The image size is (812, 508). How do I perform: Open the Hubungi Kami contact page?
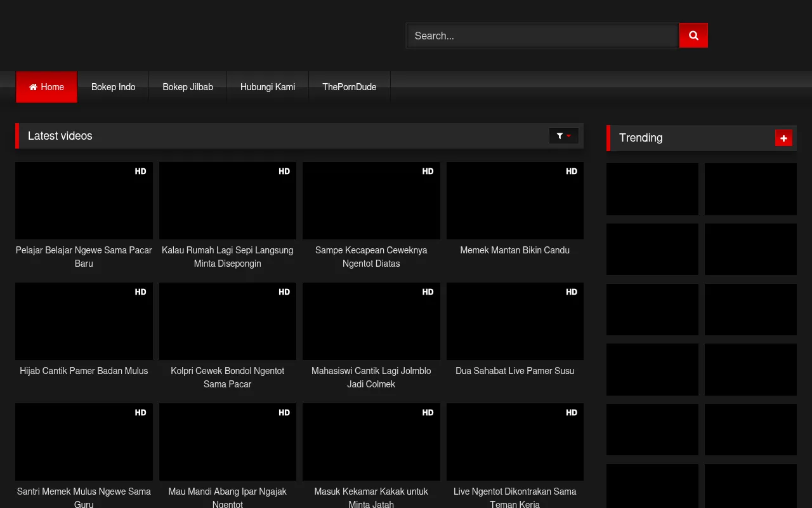268,87
